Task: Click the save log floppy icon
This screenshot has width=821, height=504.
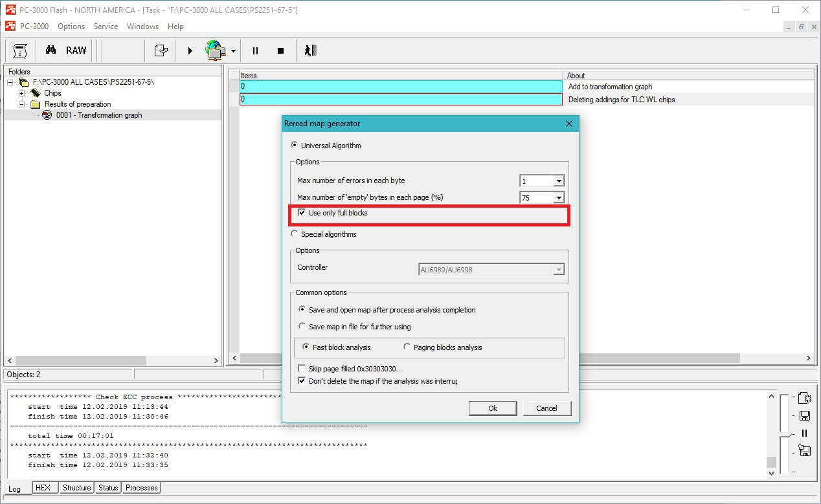Action: click(805, 415)
